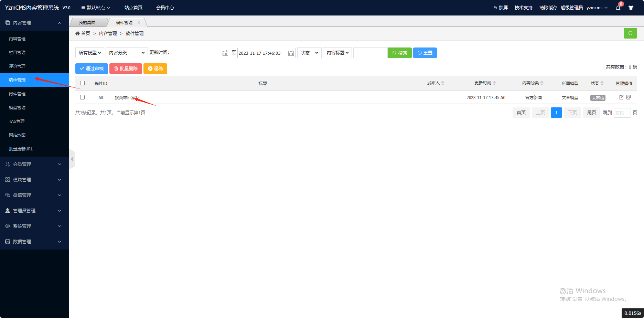
Task: Select the 稿件管理 tab
Action: [x=124, y=22]
